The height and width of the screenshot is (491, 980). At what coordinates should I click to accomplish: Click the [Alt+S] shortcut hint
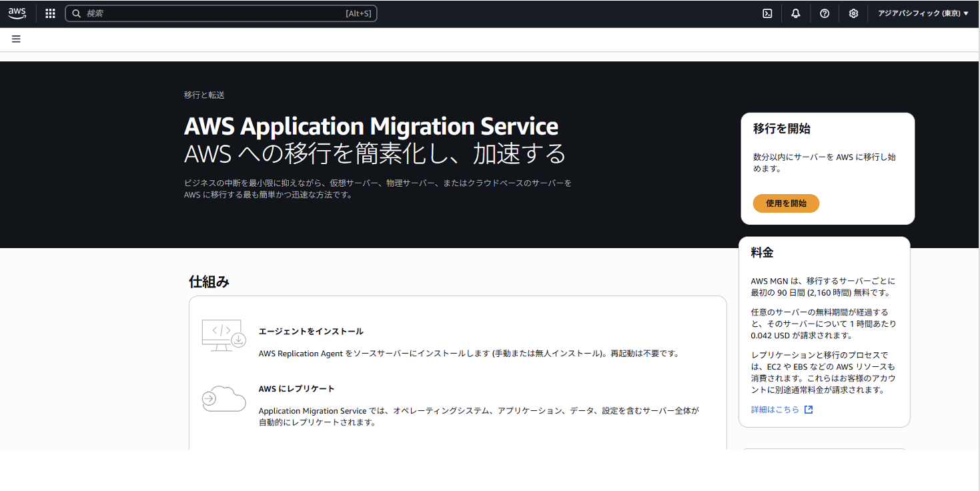point(359,13)
